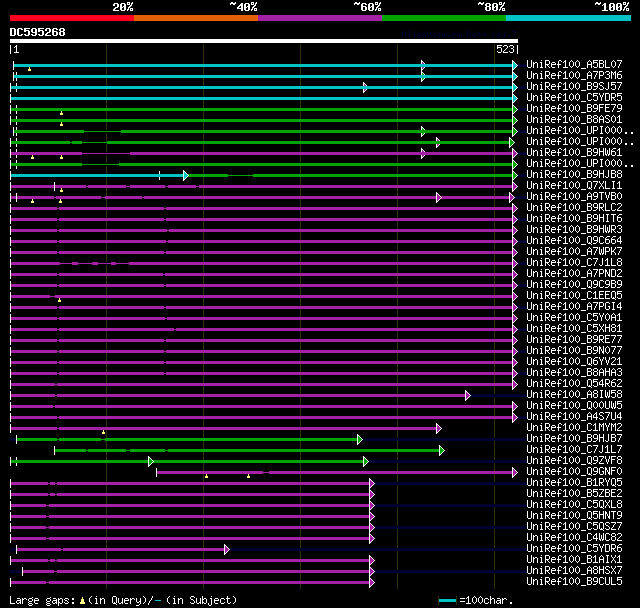Open hit UniRef100_A7P3M6
Image resolution: width=640 pixels, height=608 pixels.
click(574, 75)
